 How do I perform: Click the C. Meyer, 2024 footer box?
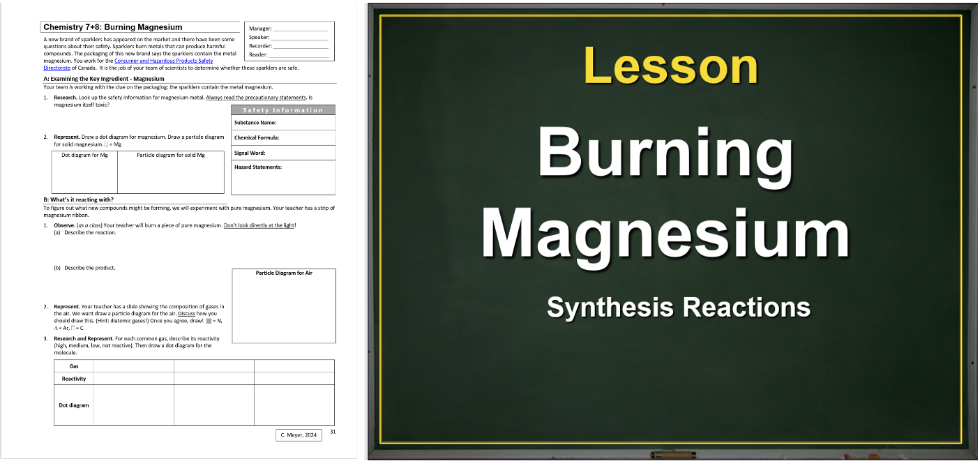(299, 435)
